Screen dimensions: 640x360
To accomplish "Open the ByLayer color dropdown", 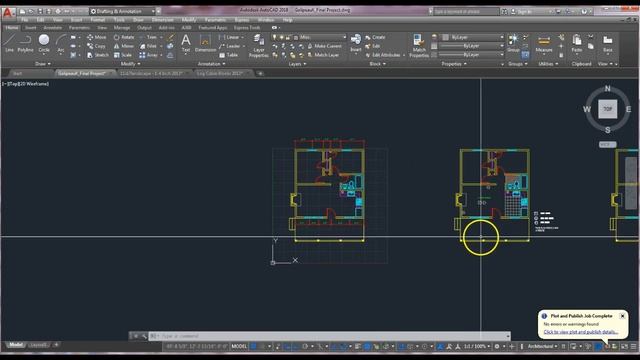I will click(472, 37).
